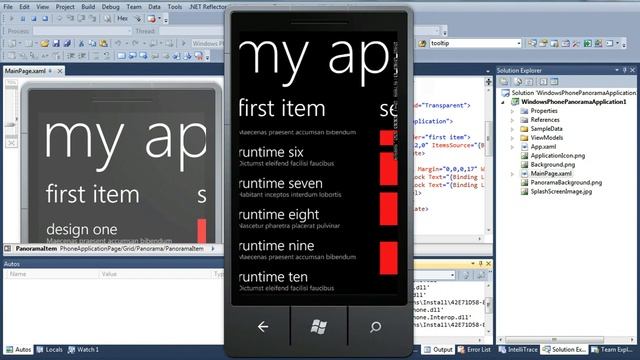Switch to the Team Explorer tab
This screenshot has height=360, width=640.
point(612,350)
